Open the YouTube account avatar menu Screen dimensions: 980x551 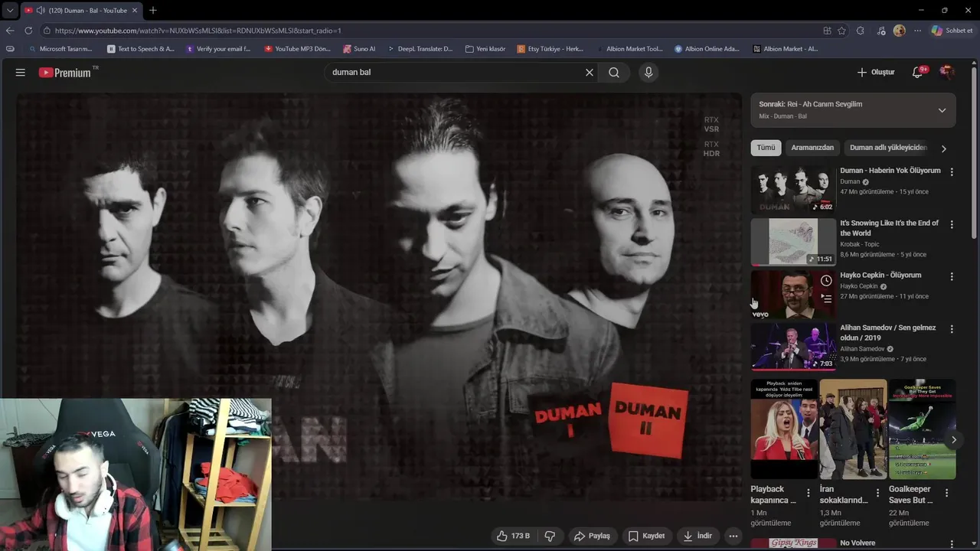[x=946, y=73]
